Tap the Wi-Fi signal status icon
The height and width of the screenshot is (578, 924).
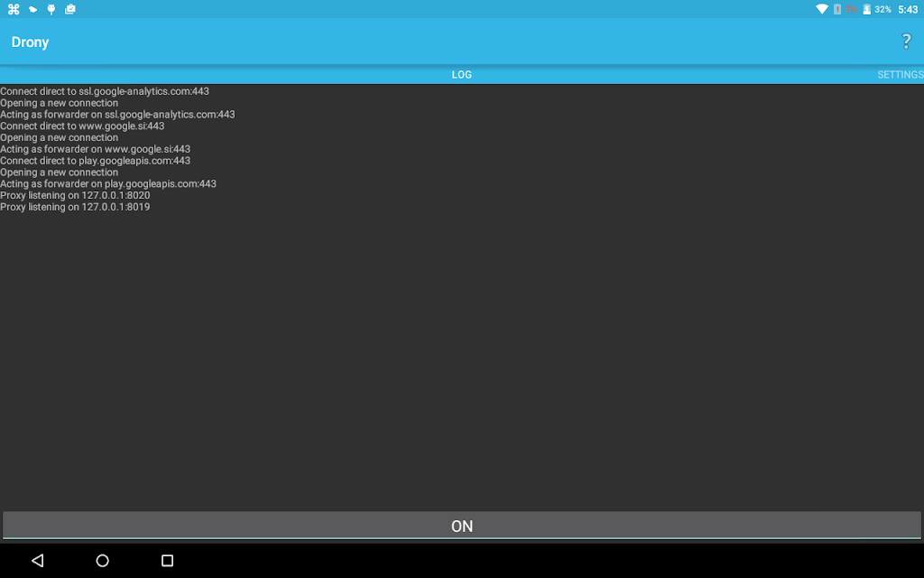[x=821, y=9]
